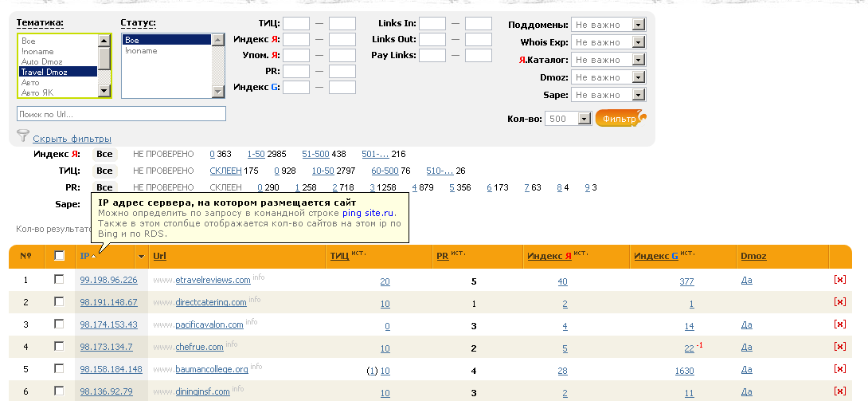868x401 pixels.
Task: Check the box for row 6
Action: [59, 391]
